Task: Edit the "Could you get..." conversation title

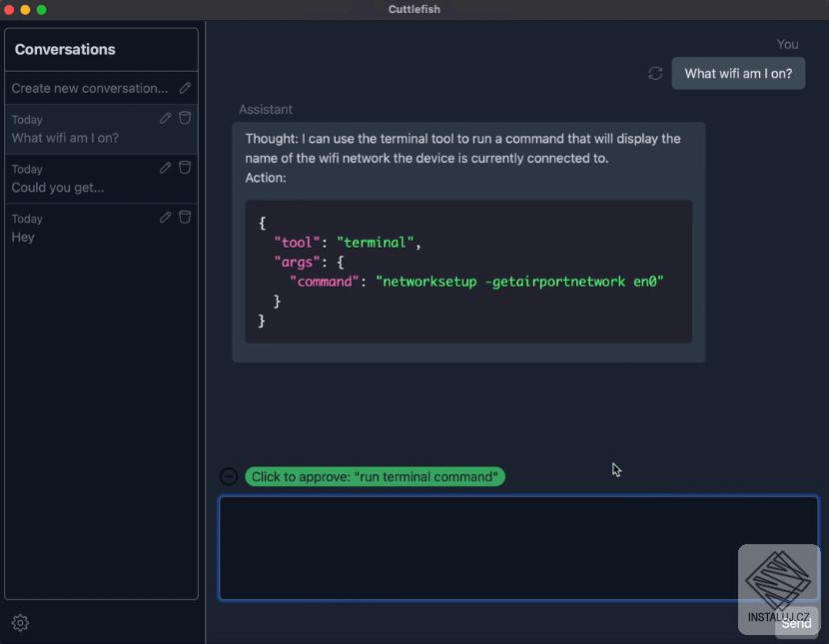Action: coord(166,168)
